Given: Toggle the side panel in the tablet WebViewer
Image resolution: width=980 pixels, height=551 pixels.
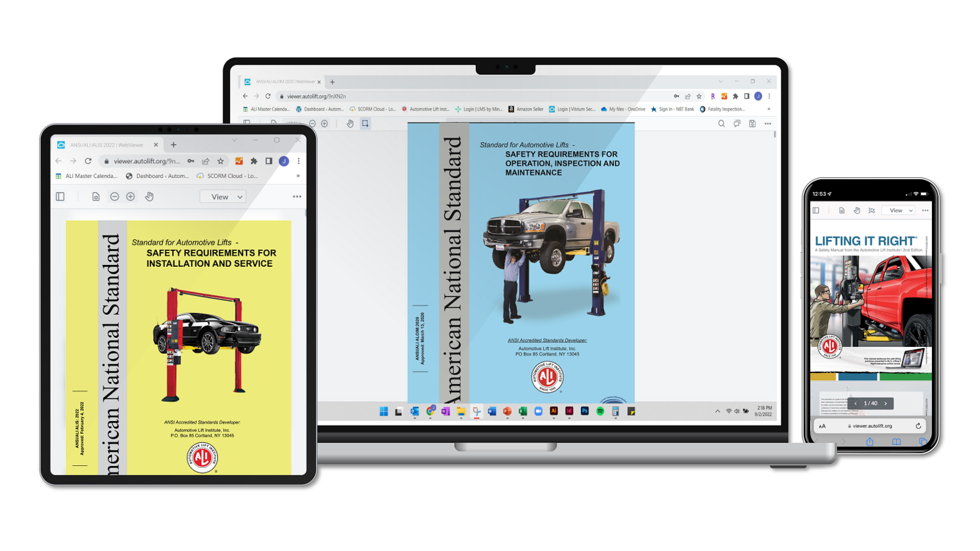Looking at the screenshot, I should [x=60, y=196].
